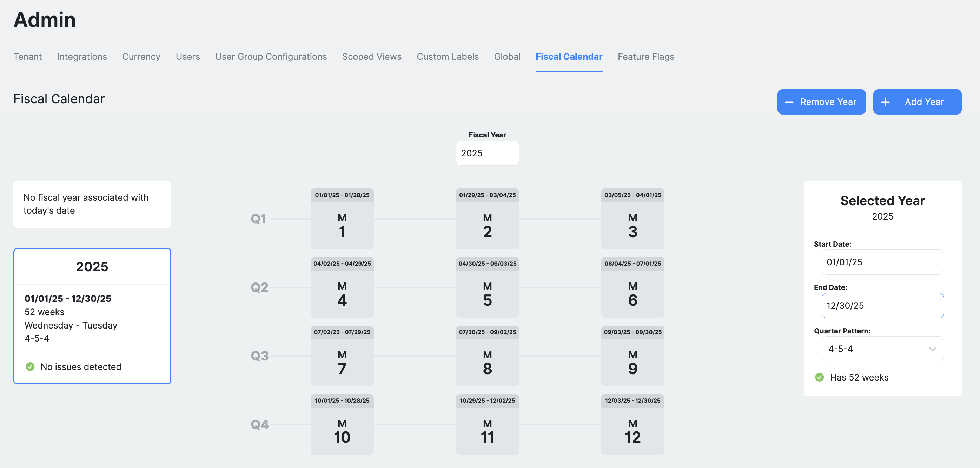The image size is (980, 468).
Task: Open the Tenant tab
Action: point(27,56)
